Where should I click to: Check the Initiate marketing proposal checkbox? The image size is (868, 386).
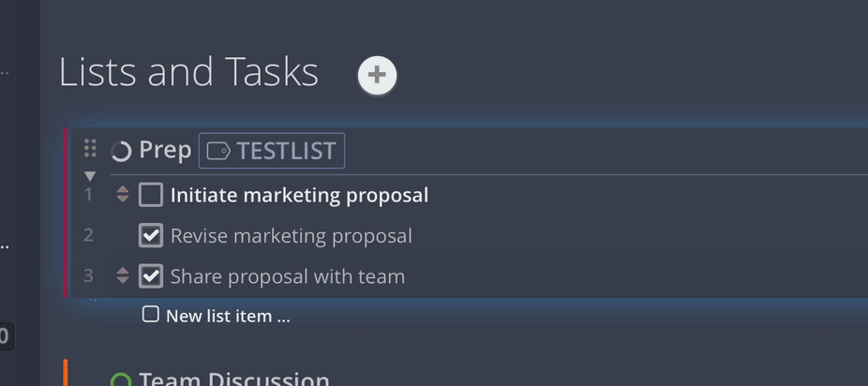tap(151, 195)
